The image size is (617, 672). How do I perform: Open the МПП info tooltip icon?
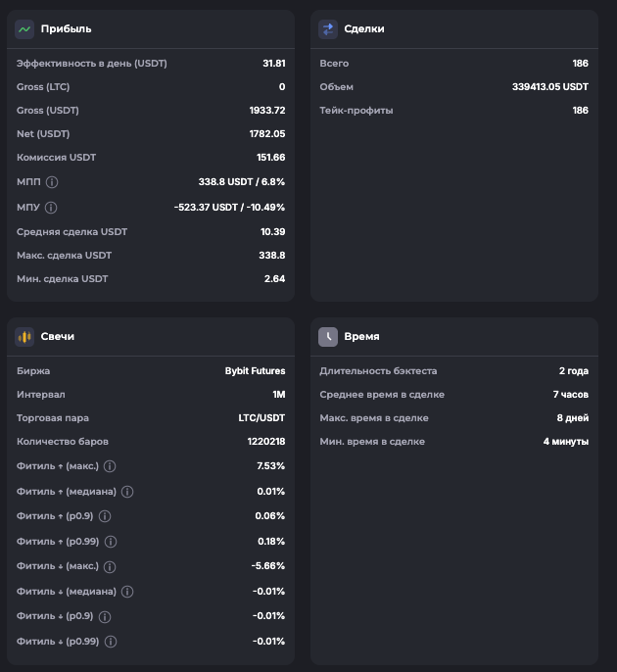pos(52,182)
